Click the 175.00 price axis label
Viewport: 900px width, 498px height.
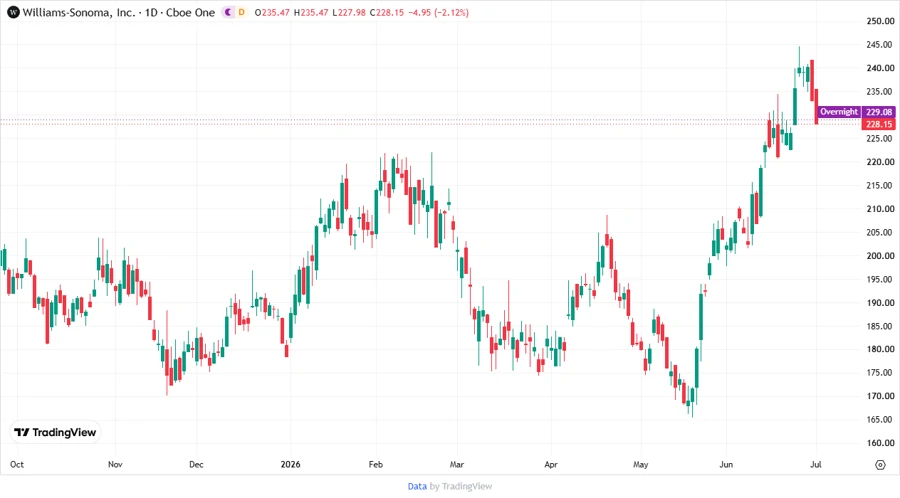[880, 372]
